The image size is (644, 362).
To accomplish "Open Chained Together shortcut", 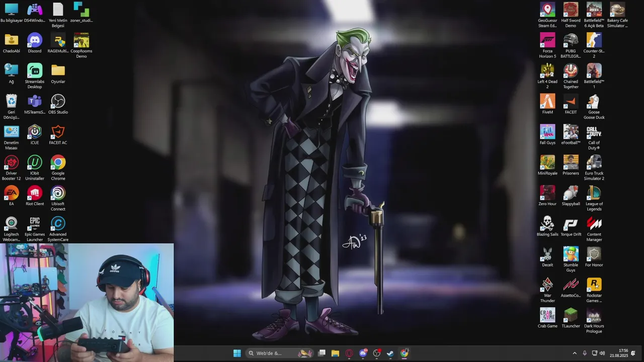I will coord(571,76).
